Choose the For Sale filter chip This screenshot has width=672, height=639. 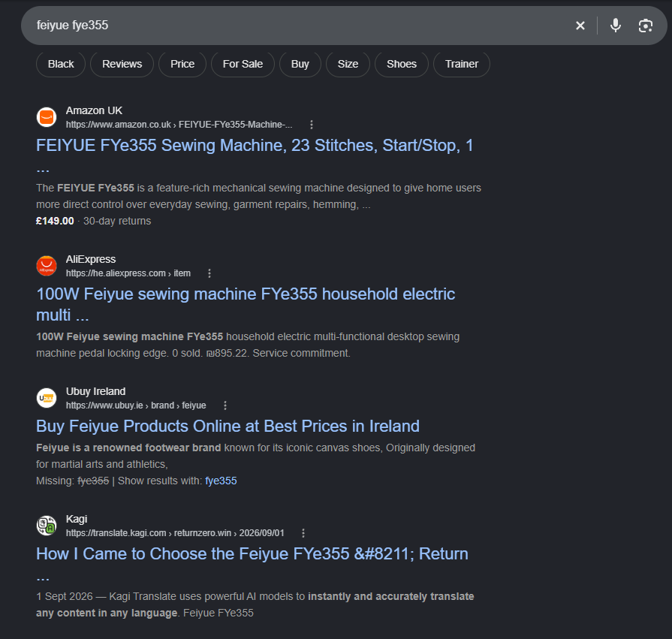(243, 65)
